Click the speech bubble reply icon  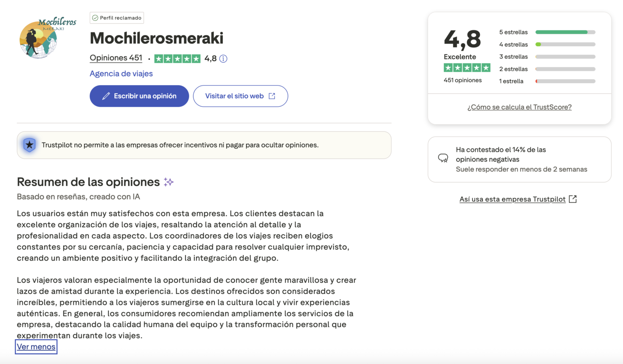coord(443,158)
